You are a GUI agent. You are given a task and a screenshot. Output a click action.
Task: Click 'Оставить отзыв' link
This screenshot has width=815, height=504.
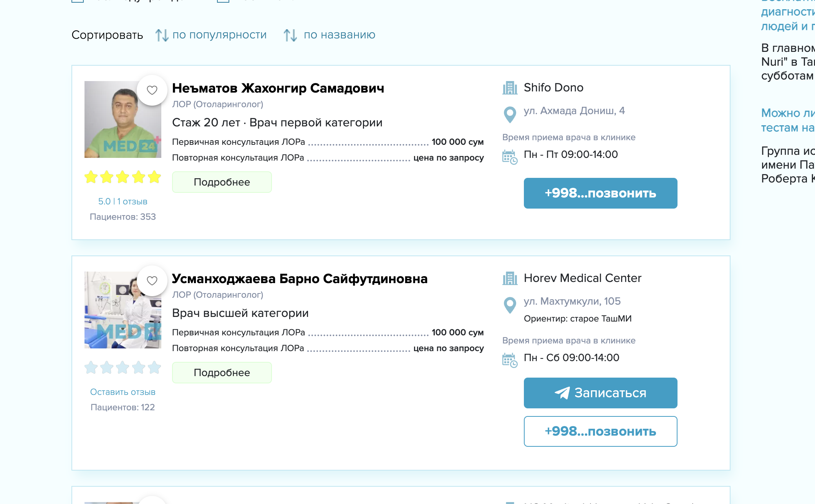(123, 392)
